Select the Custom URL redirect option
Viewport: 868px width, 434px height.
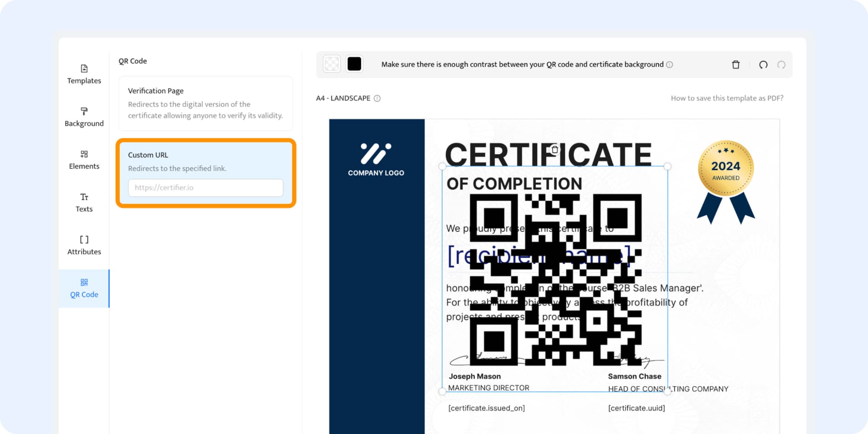point(205,161)
